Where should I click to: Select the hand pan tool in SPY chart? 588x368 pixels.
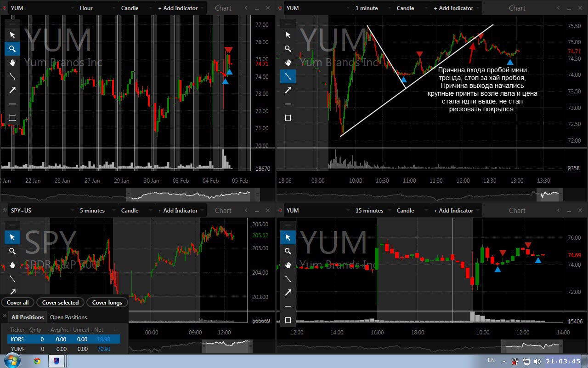tap(12, 265)
